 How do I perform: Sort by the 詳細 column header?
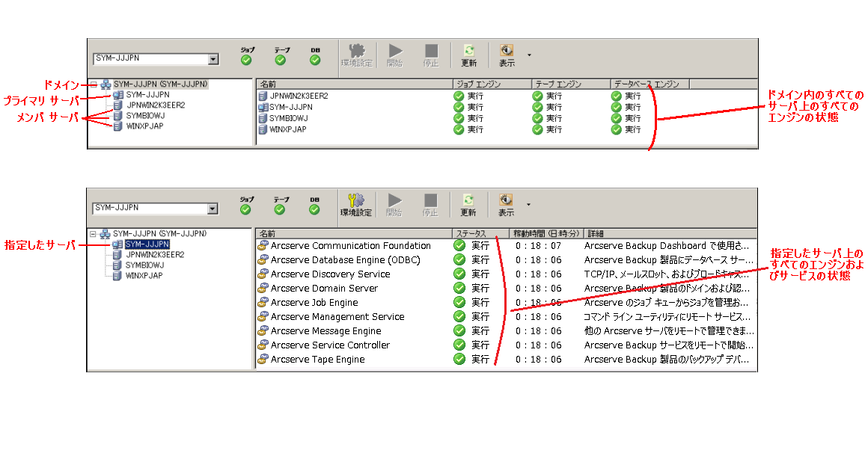tap(670, 233)
